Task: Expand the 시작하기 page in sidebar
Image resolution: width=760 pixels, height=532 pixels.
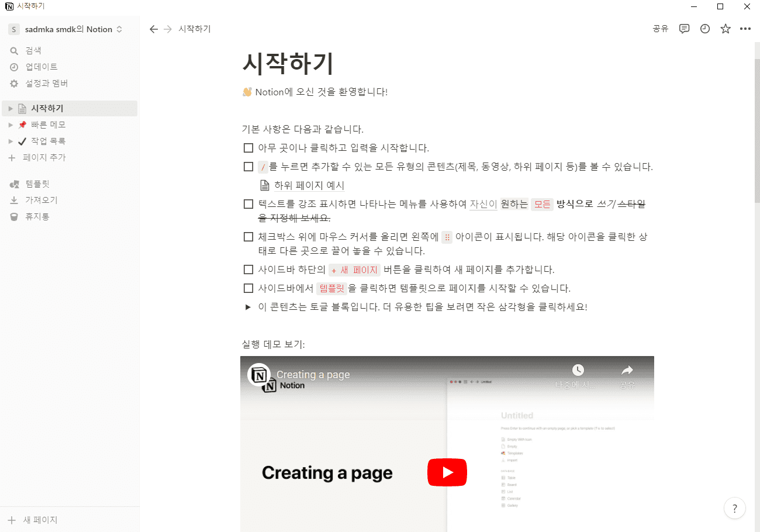Action: [x=9, y=108]
